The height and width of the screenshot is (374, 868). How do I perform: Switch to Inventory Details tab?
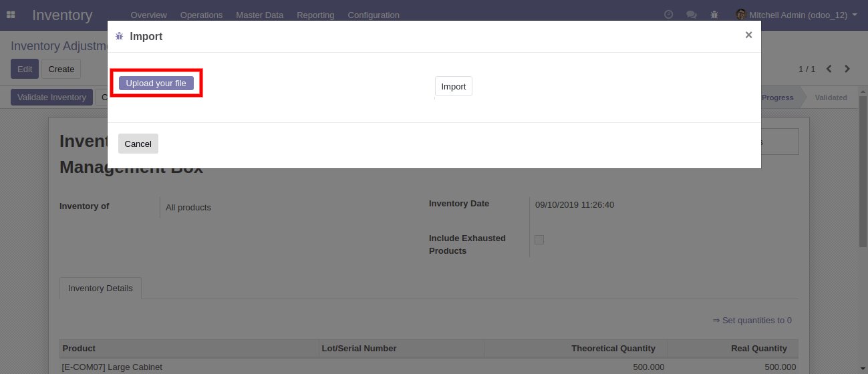pyautogui.click(x=100, y=289)
